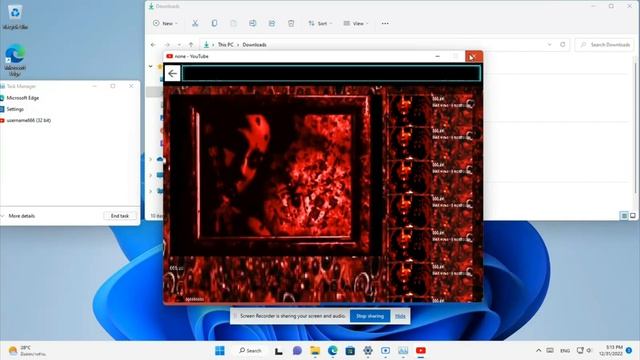
Task: Refresh the Downloads folder view
Action: coord(562,44)
